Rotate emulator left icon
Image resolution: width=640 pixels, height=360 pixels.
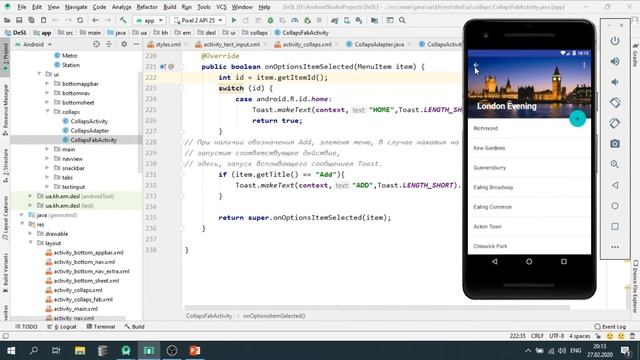615,102
